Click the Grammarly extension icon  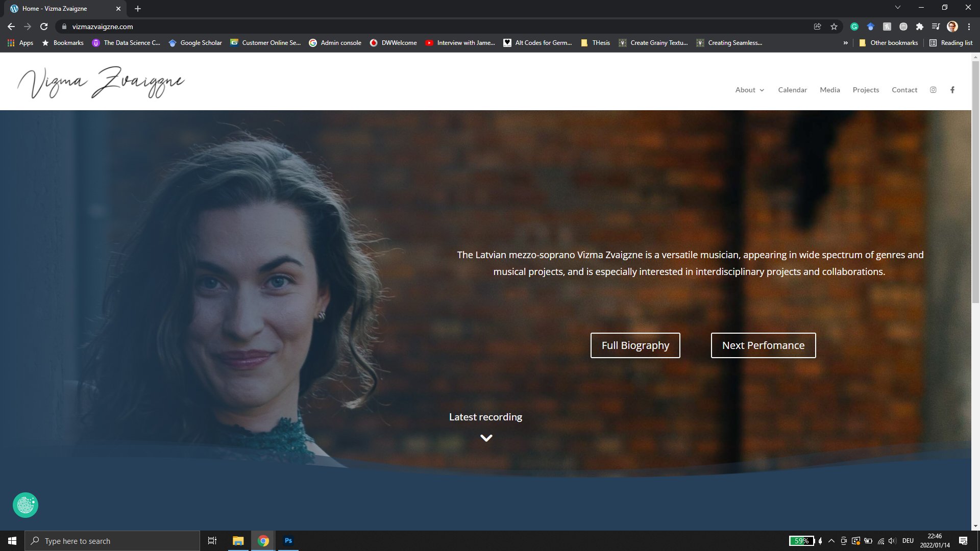point(854,27)
